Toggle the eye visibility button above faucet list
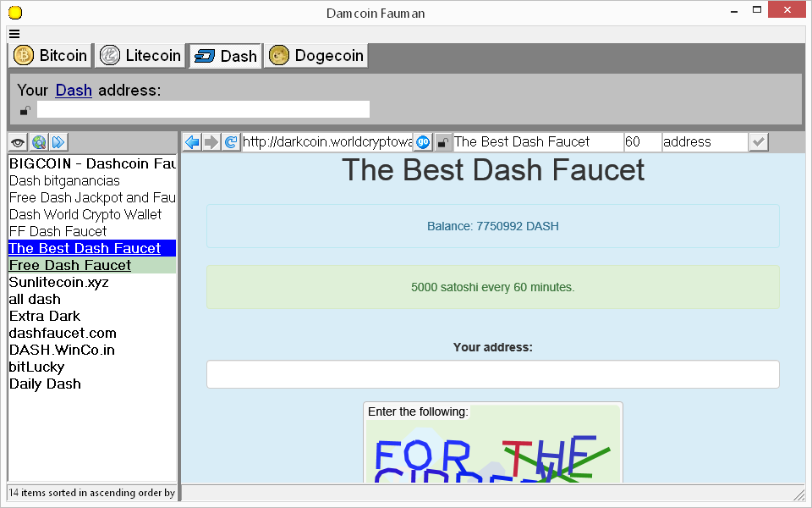 [18, 142]
